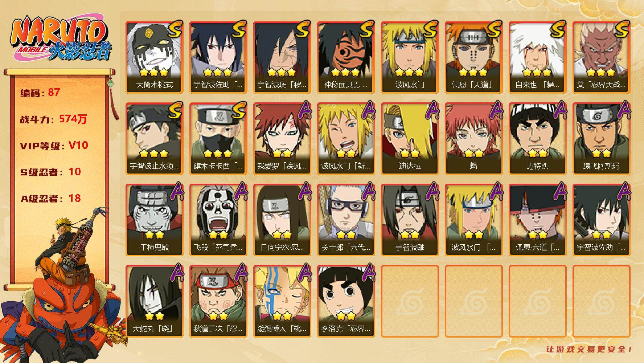Click the 宇智波鼬 ninja portrait

(x=410, y=220)
